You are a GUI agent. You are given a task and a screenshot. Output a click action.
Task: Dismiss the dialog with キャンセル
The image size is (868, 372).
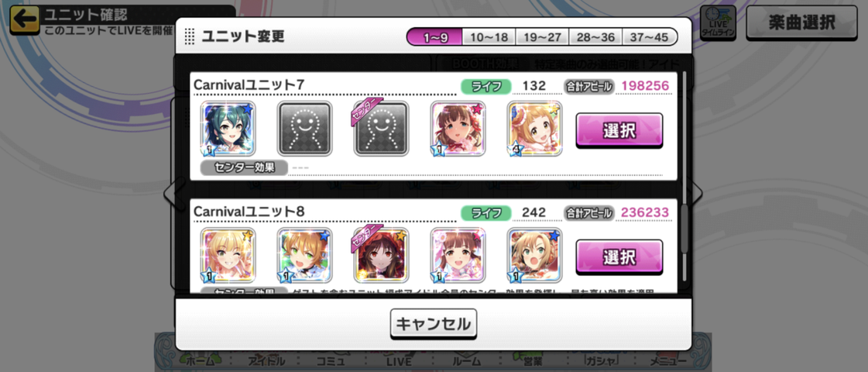434,323
